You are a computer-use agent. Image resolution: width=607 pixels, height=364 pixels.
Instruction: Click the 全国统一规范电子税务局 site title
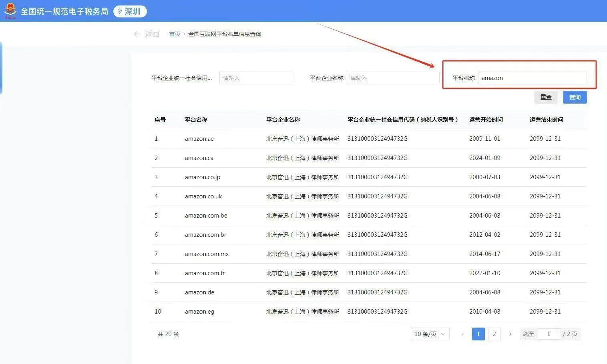[x=64, y=12]
